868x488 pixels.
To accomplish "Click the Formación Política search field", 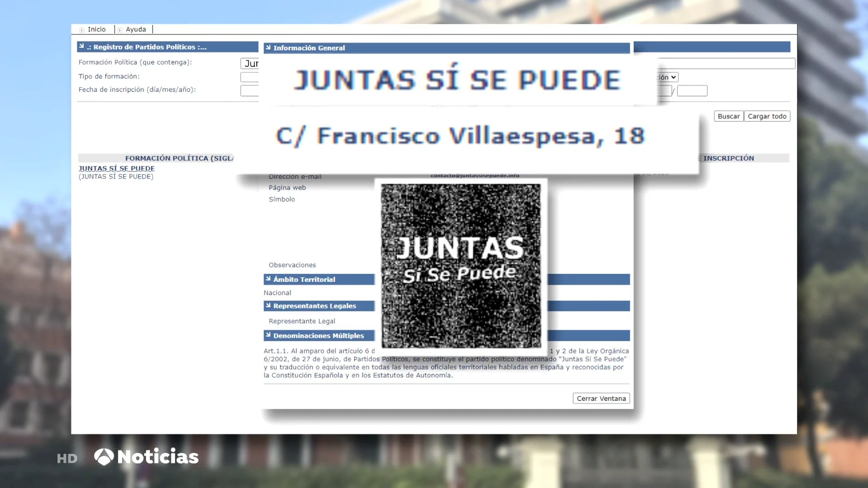I will point(250,64).
